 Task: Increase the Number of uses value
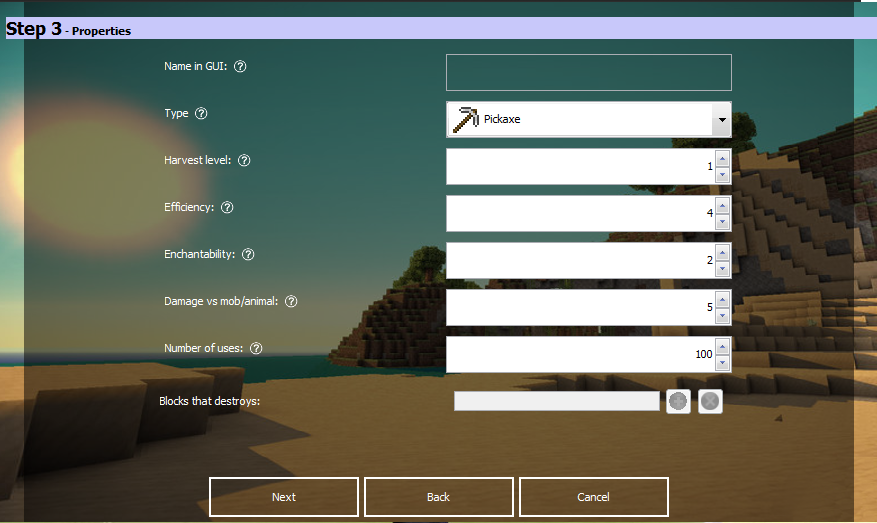coord(722,347)
